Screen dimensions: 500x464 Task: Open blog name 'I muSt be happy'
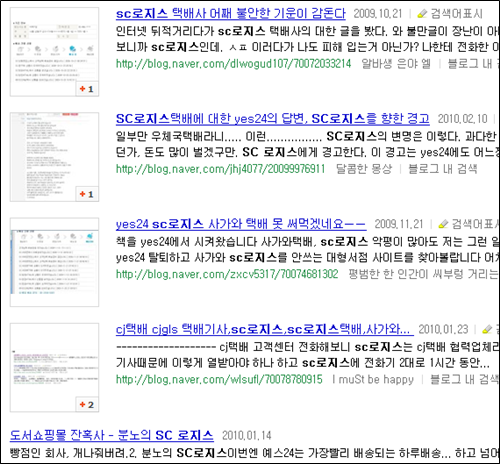(x=373, y=379)
